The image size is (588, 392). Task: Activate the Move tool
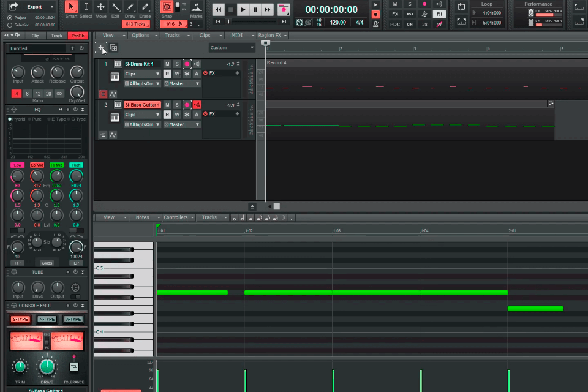coord(100,7)
